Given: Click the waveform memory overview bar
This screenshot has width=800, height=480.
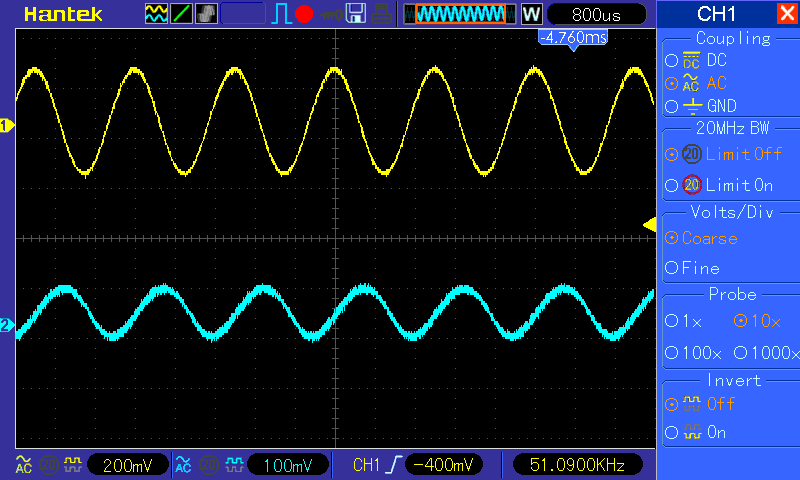Looking at the screenshot, I should point(460,14).
